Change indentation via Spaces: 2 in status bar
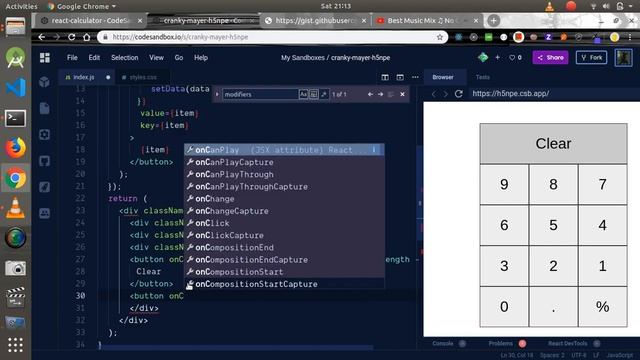Image resolution: width=640 pixels, height=360 pixels. (552, 356)
